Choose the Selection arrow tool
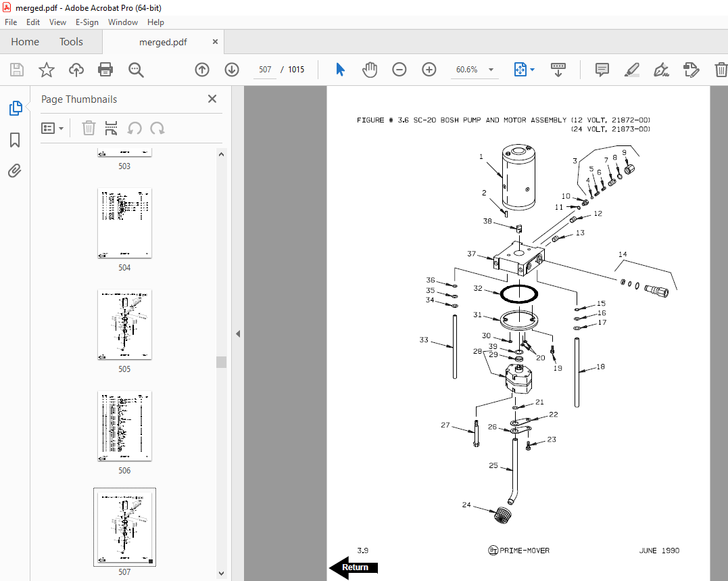Screen dimensions: 728x581 pyautogui.click(x=340, y=70)
